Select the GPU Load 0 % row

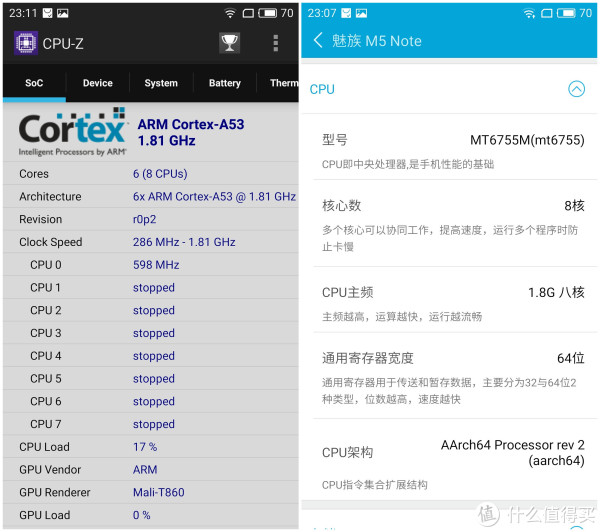tap(151, 516)
